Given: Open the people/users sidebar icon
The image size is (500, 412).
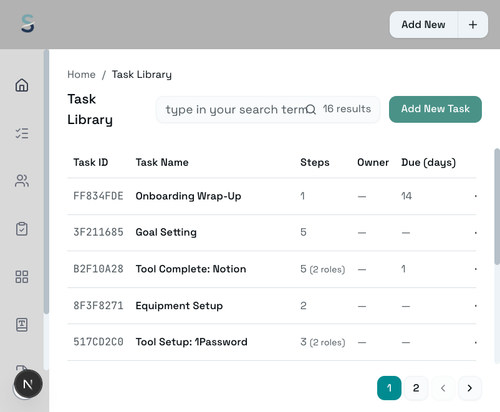Looking at the screenshot, I should [22, 181].
